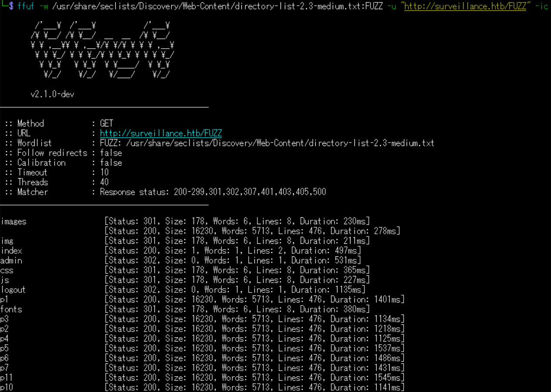The width and height of the screenshot is (551, 392).
Task: Click the ffuf command name at the prompt
Action: [x=26, y=7]
